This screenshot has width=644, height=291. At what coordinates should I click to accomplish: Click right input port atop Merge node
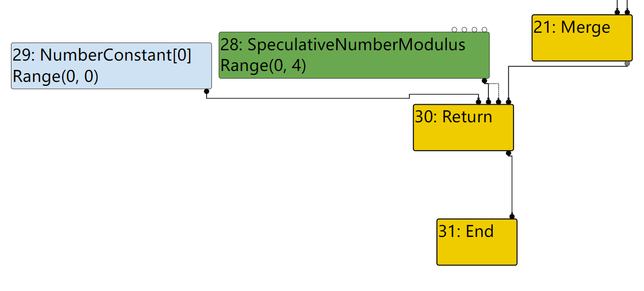pyautogui.click(x=627, y=12)
